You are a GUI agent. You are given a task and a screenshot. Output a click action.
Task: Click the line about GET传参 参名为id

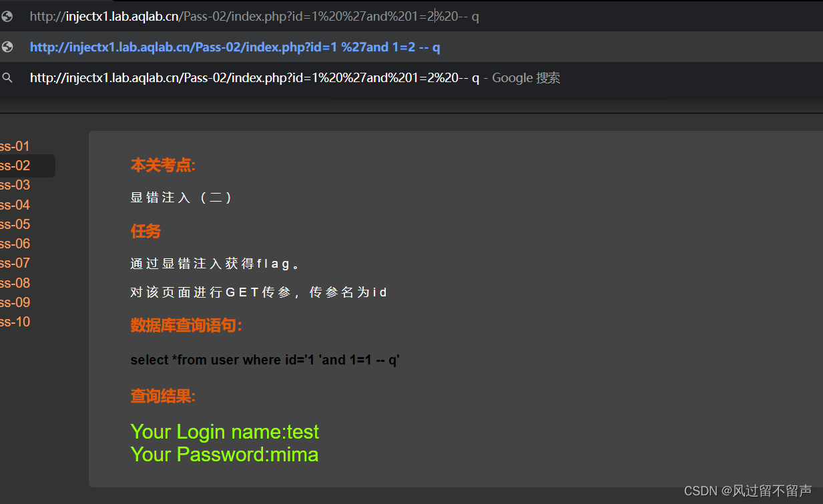259,292
